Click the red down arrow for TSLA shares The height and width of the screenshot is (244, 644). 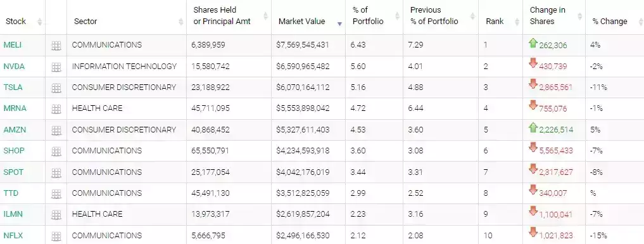[x=533, y=84]
